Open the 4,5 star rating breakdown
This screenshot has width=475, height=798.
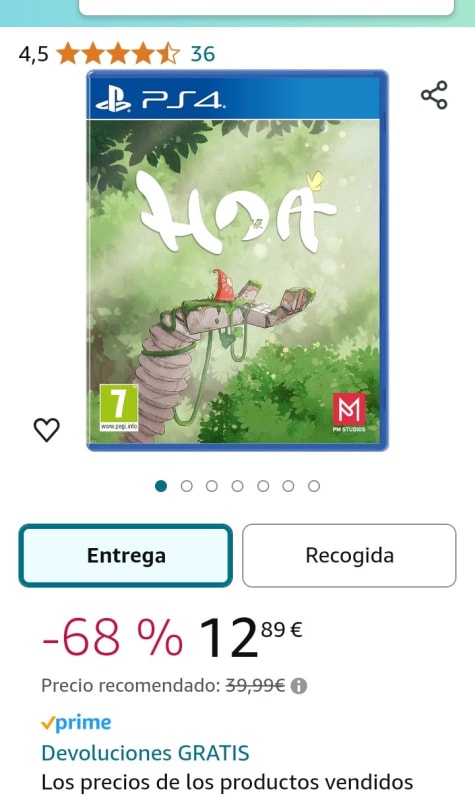[x=118, y=53]
